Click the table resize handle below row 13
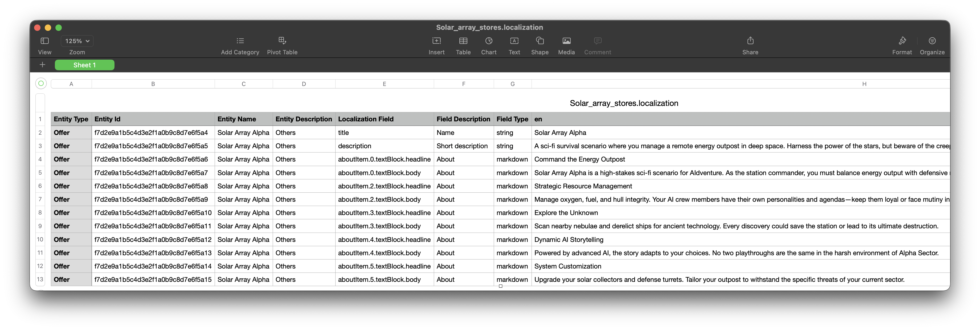Viewport: 980px width, 330px height. coord(500,286)
